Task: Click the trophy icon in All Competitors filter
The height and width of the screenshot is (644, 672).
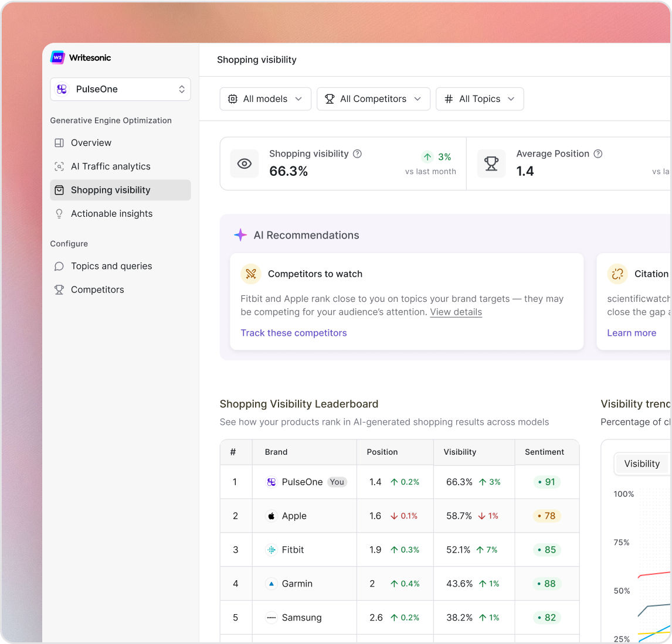Action: 330,99
